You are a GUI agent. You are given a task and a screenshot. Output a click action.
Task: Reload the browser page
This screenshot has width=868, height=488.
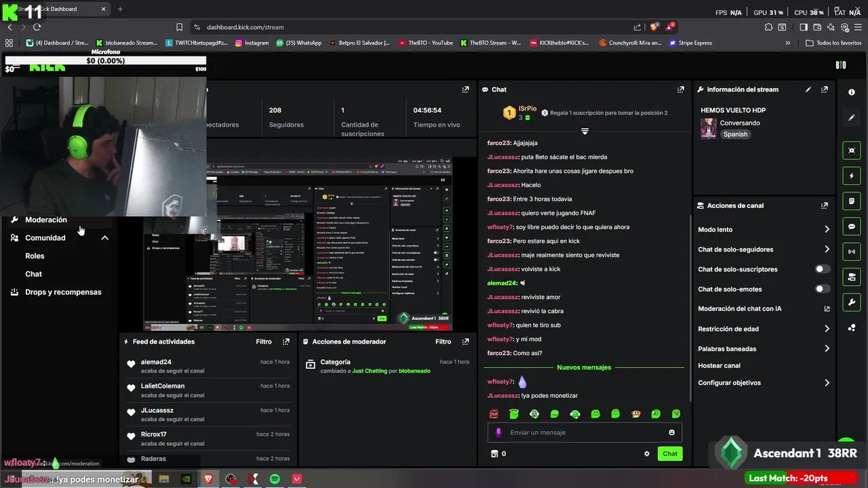click(x=37, y=27)
